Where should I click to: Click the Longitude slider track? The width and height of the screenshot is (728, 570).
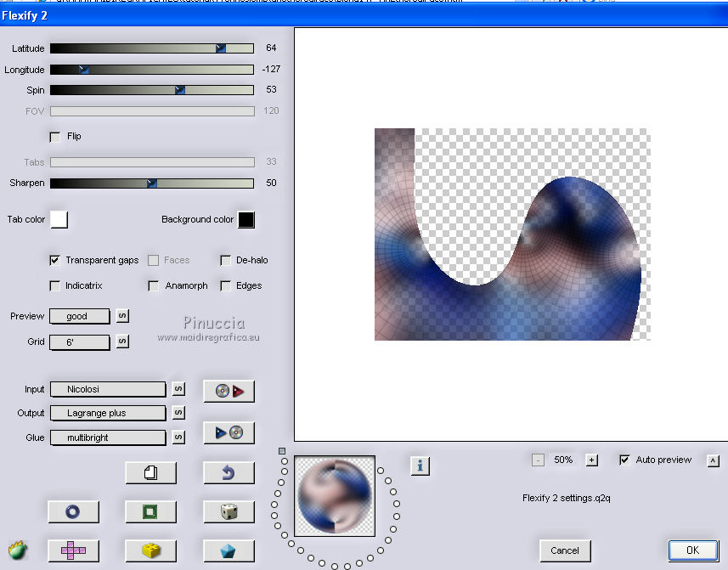152,70
